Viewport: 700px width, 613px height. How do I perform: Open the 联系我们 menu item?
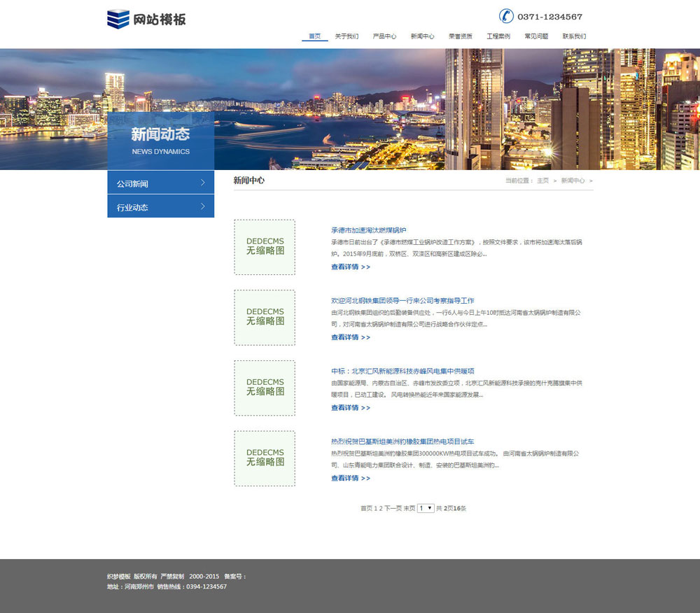tap(574, 36)
